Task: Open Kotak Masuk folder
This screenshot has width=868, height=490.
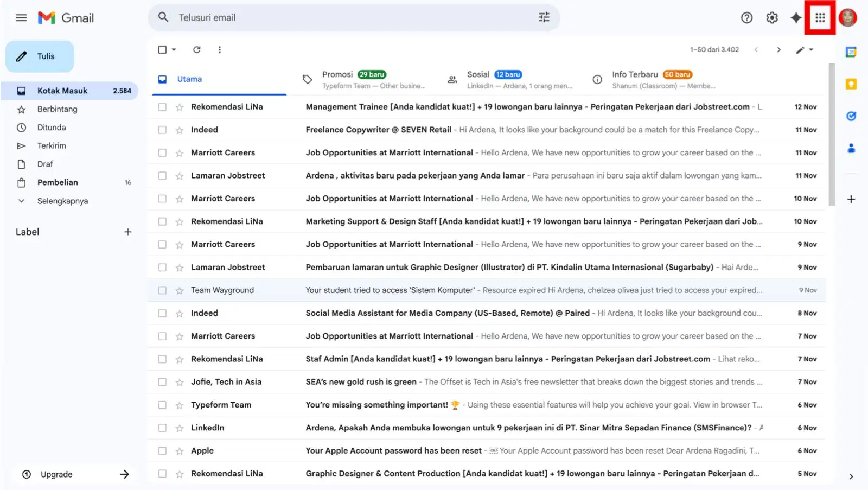Action: [x=69, y=91]
